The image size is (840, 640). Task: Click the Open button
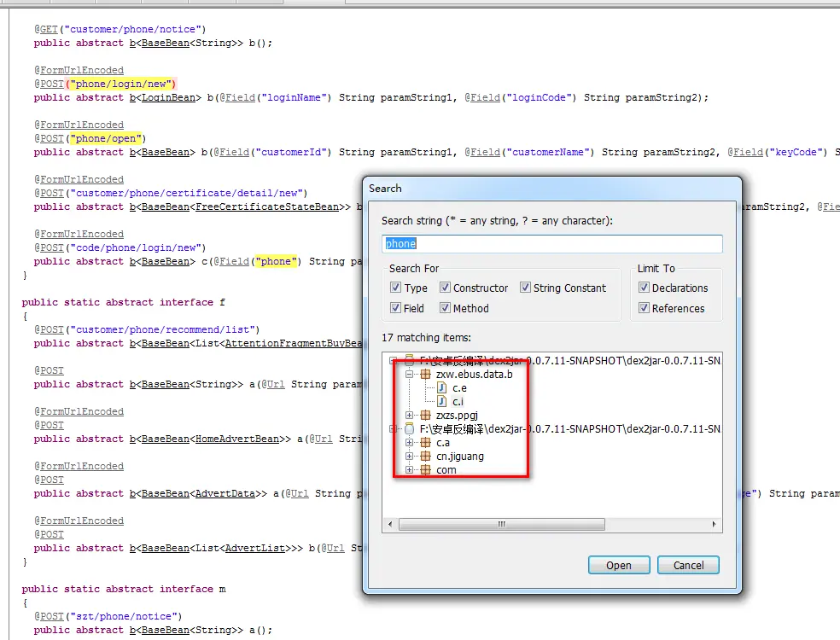click(619, 565)
